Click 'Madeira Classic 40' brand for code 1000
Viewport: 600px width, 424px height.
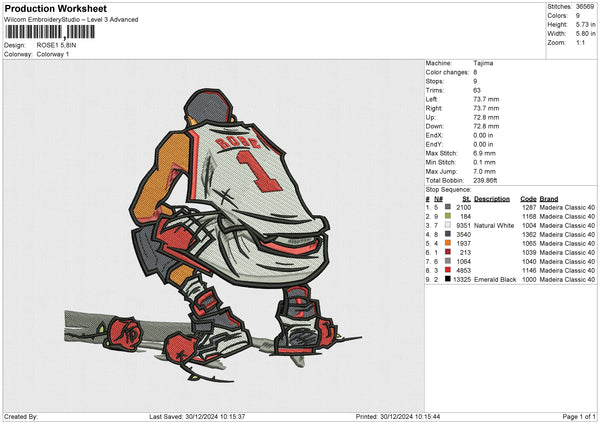[x=567, y=279]
